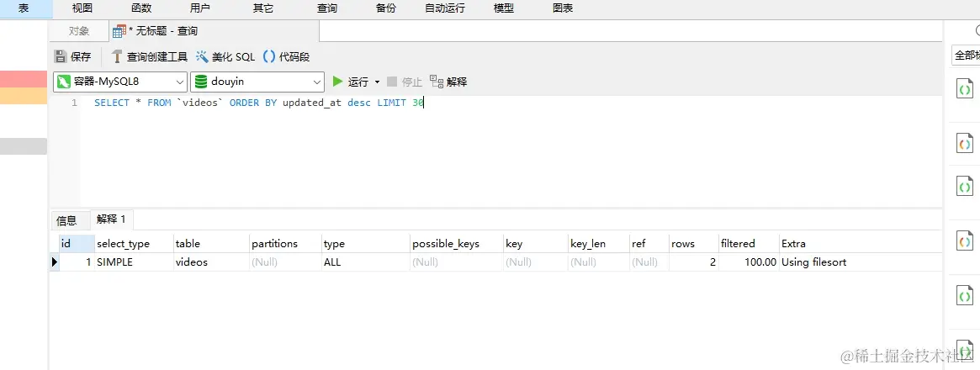Click the 停止 stop button
This screenshot has height=370, width=980.
(405, 82)
